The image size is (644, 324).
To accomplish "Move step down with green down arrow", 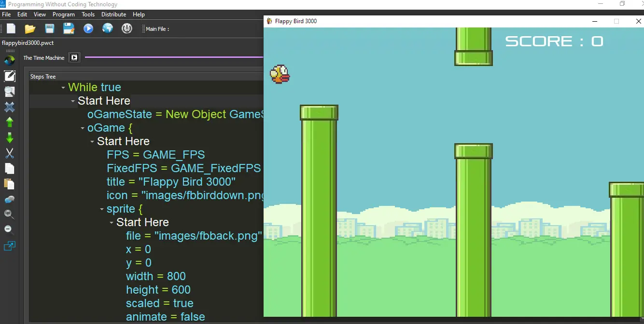I will (10, 138).
